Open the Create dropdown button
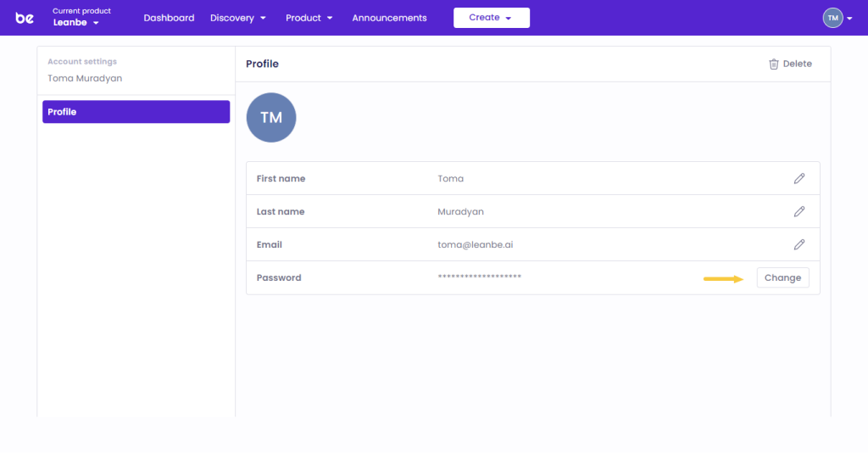 point(491,18)
